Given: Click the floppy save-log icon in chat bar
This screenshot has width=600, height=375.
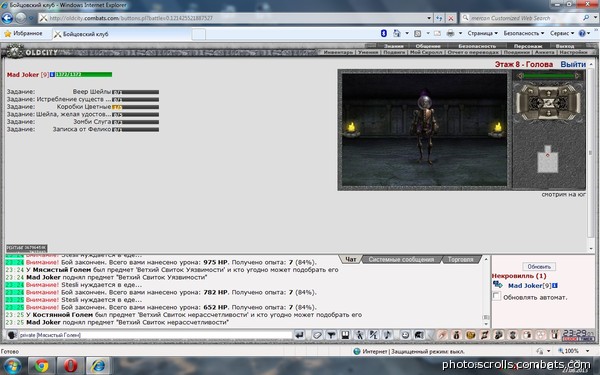Looking at the screenshot, I should (345, 335).
